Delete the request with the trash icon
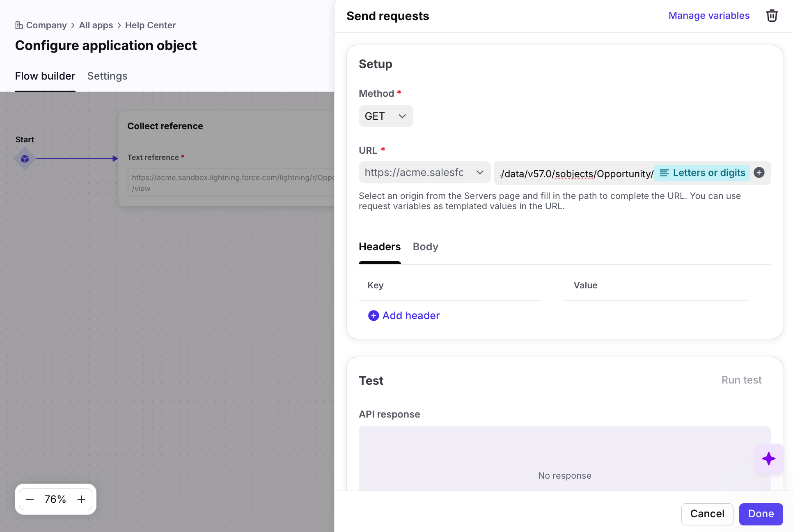Screen dimensions: 793x532 772,16
